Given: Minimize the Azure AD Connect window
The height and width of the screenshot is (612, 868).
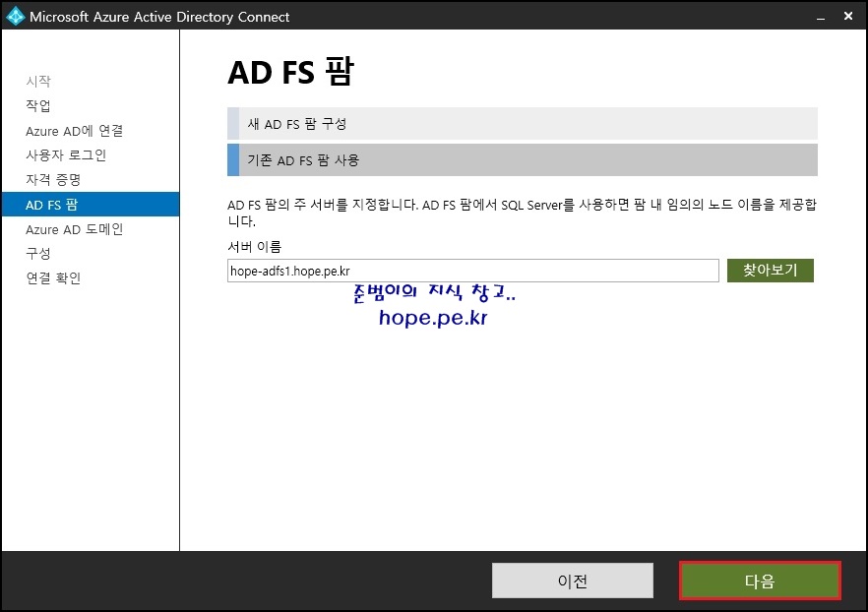Looking at the screenshot, I should point(821,17).
